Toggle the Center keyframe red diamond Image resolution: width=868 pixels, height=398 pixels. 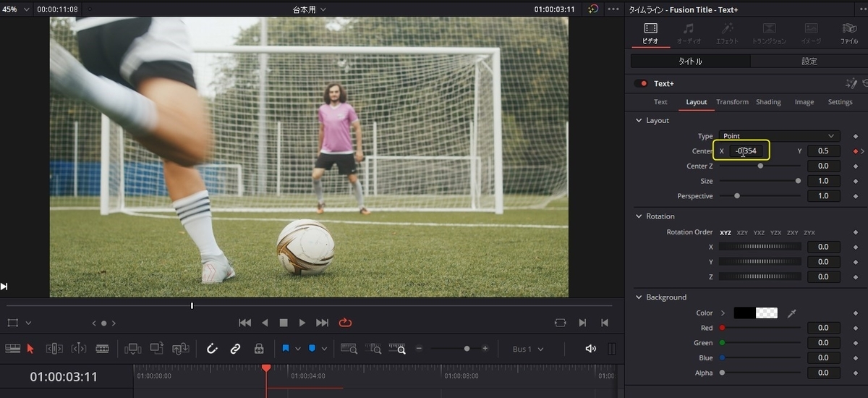coord(856,151)
